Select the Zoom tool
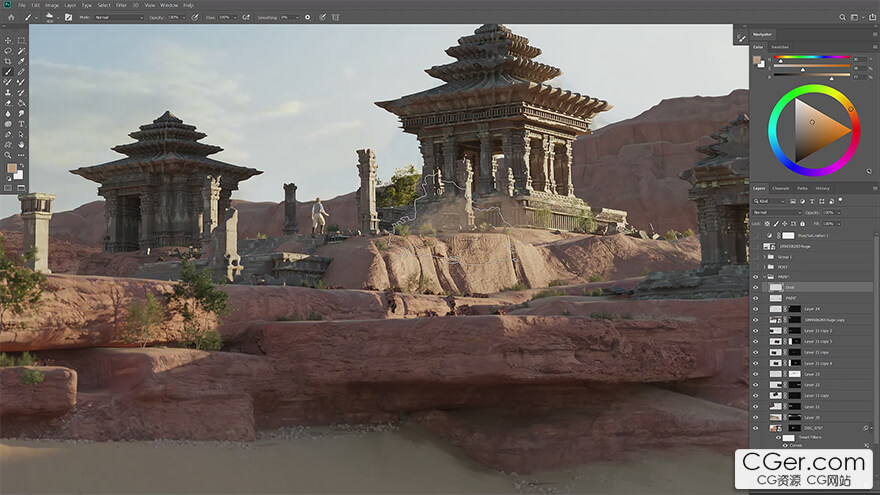The width and height of the screenshot is (880, 495). (x=8, y=155)
